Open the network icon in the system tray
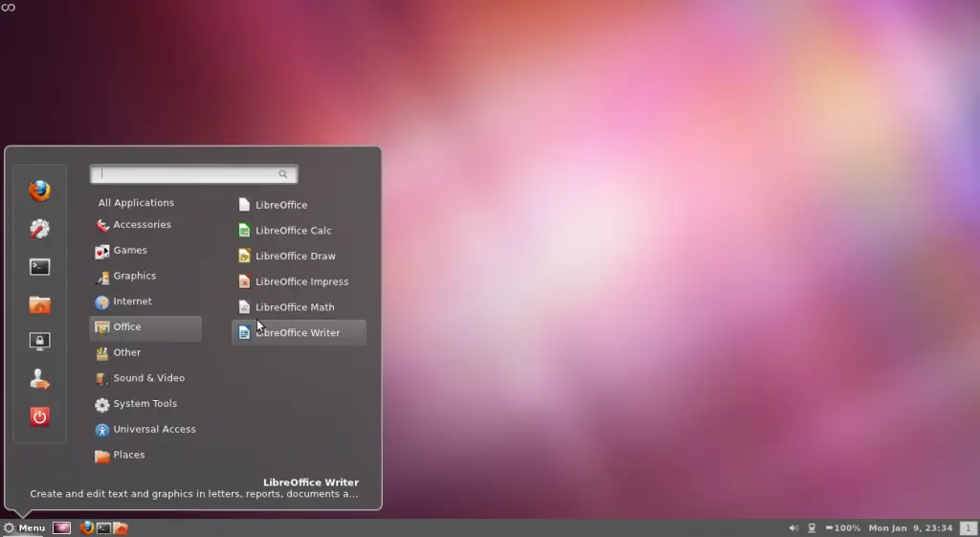 tap(812, 528)
